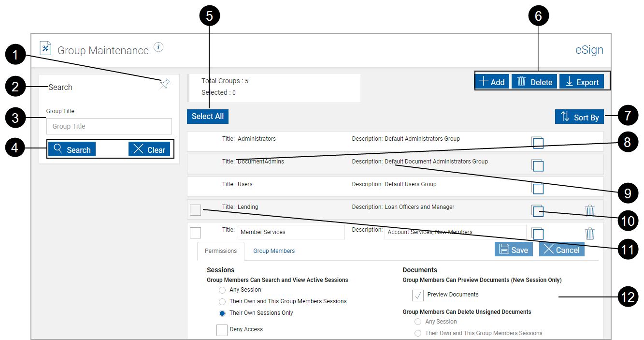644x340 pixels.
Task: Check the Deny Access checkbox
Action: [x=222, y=330]
